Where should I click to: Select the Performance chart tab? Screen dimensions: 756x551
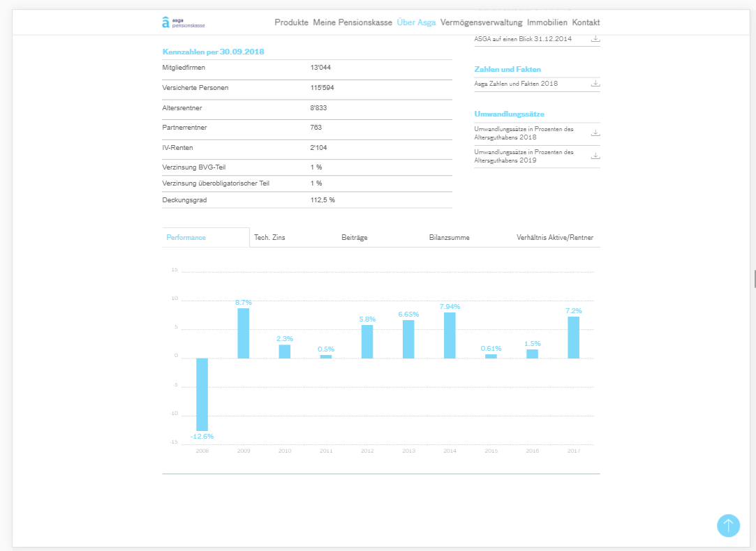coord(186,238)
